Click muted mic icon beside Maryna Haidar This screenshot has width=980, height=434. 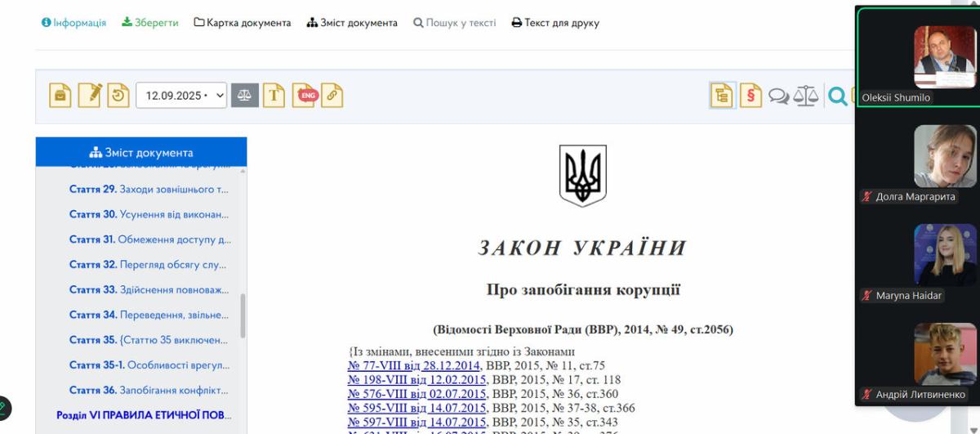[867, 295]
